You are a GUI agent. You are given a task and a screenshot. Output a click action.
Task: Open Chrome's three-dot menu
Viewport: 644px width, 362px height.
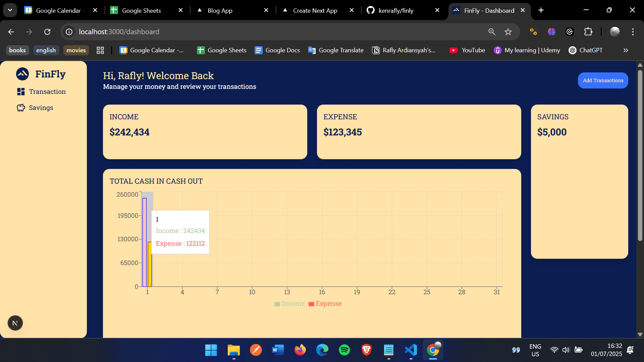pos(633,32)
